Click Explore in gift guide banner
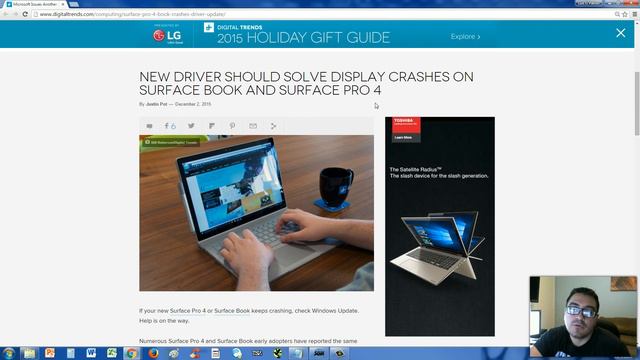The height and width of the screenshot is (360, 640). tap(465, 37)
